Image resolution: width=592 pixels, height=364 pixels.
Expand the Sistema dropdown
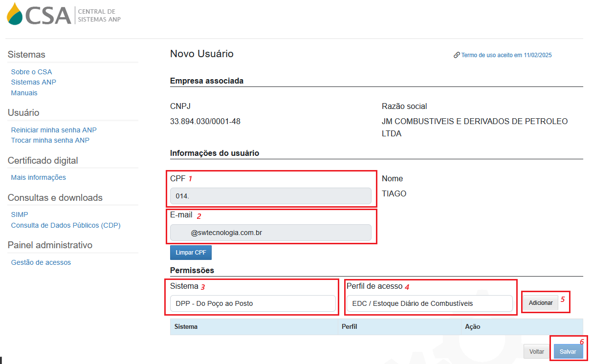(x=253, y=303)
